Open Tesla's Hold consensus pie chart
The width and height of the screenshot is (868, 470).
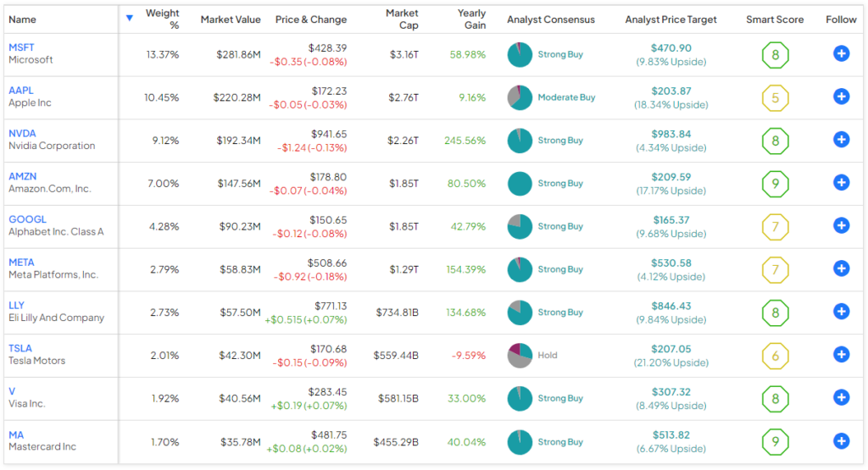click(520, 355)
